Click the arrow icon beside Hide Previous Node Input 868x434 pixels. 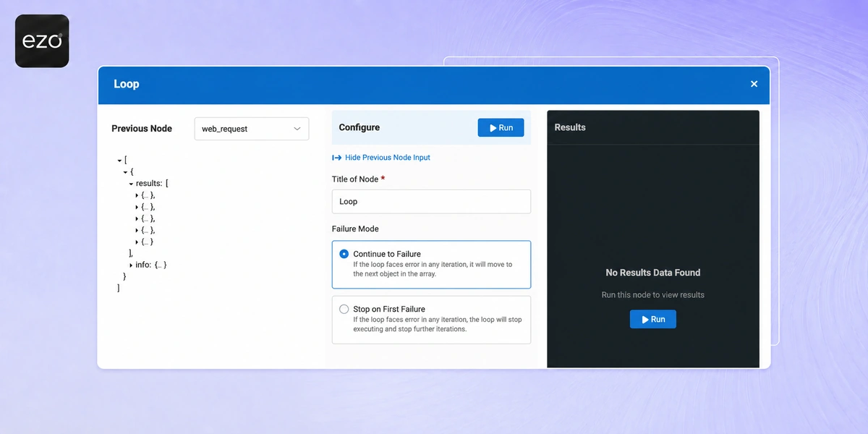coord(337,158)
